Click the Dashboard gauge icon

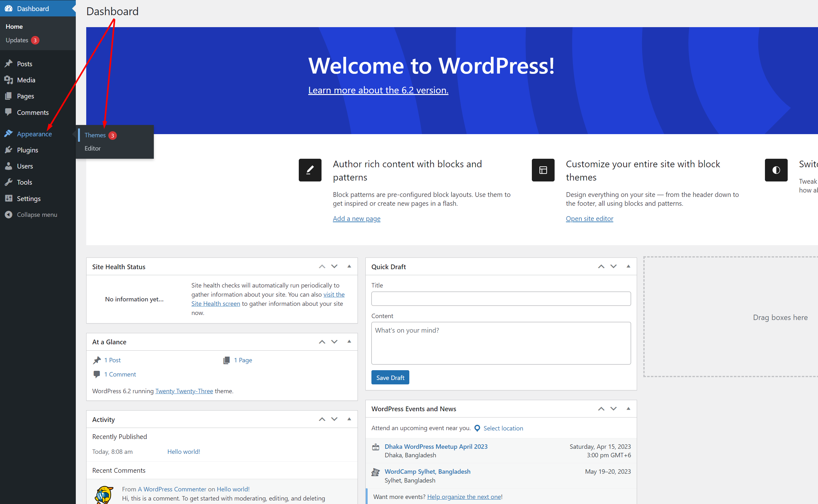click(x=9, y=8)
